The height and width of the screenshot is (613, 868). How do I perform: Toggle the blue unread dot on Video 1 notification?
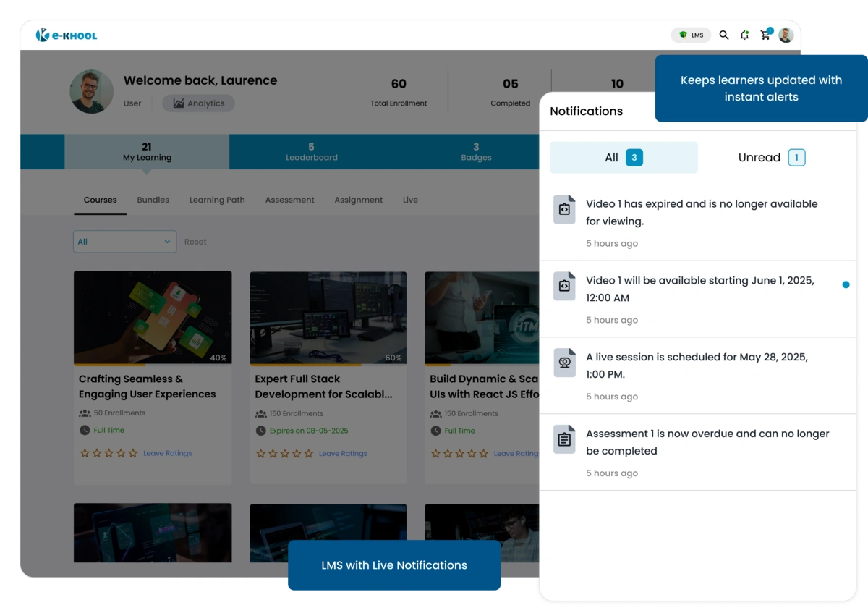[x=846, y=285]
